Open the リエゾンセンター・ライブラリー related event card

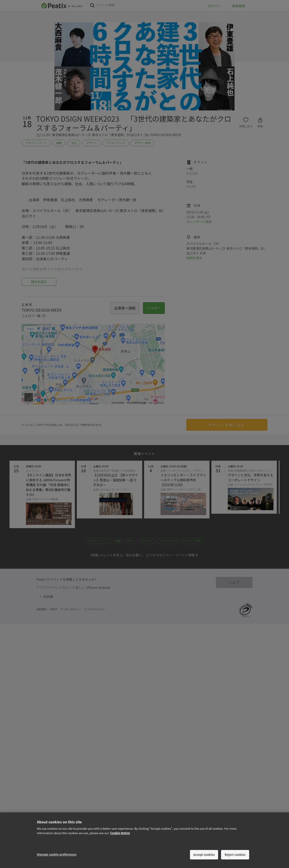point(177,489)
